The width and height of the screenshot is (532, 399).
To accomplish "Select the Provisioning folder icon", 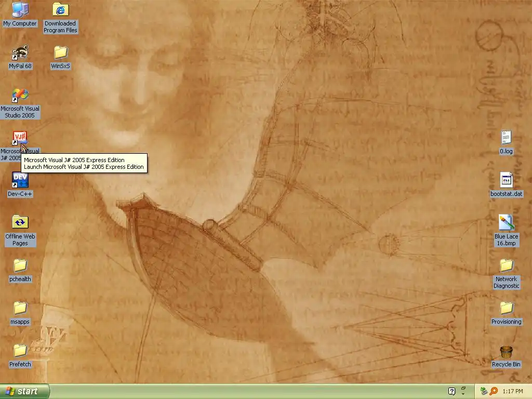I will pyautogui.click(x=506, y=308).
